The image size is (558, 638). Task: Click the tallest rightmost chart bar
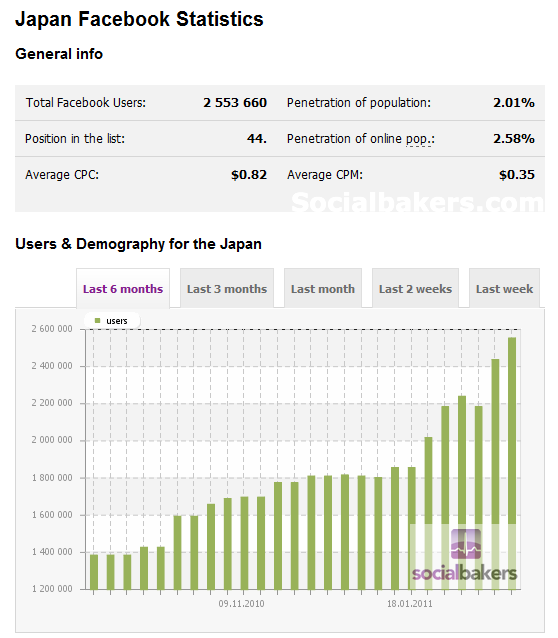point(512,463)
